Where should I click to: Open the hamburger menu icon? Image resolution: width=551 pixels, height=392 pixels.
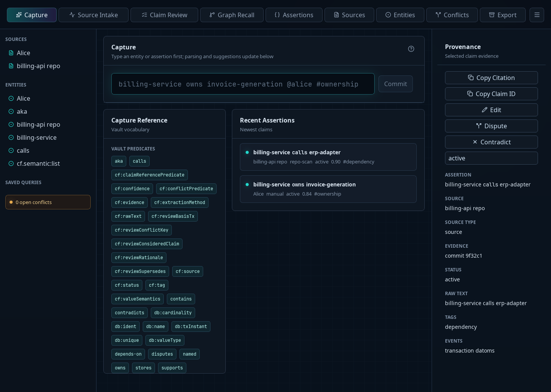[x=537, y=15]
